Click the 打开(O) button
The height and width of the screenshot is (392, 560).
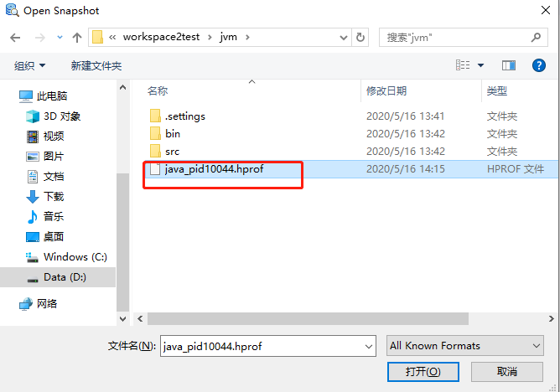coord(423,372)
